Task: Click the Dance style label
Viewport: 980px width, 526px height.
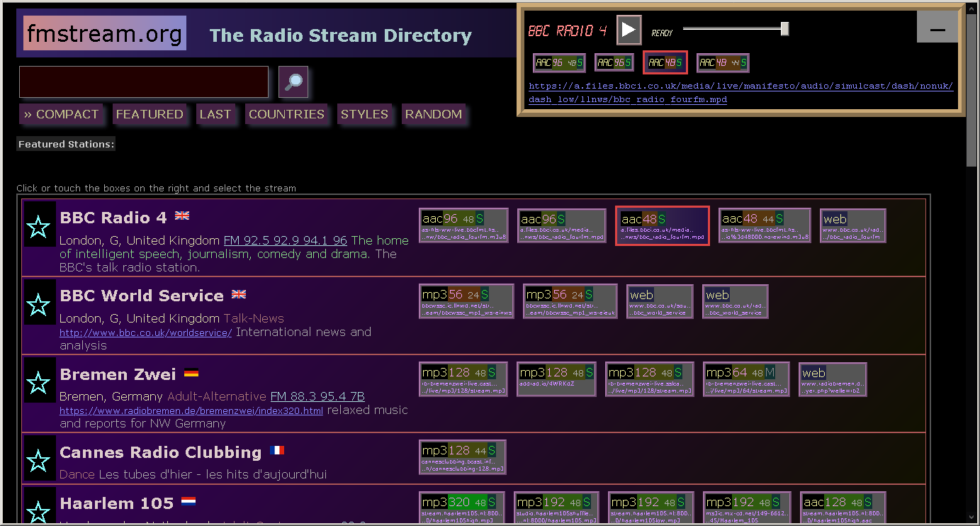Action: click(x=77, y=474)
